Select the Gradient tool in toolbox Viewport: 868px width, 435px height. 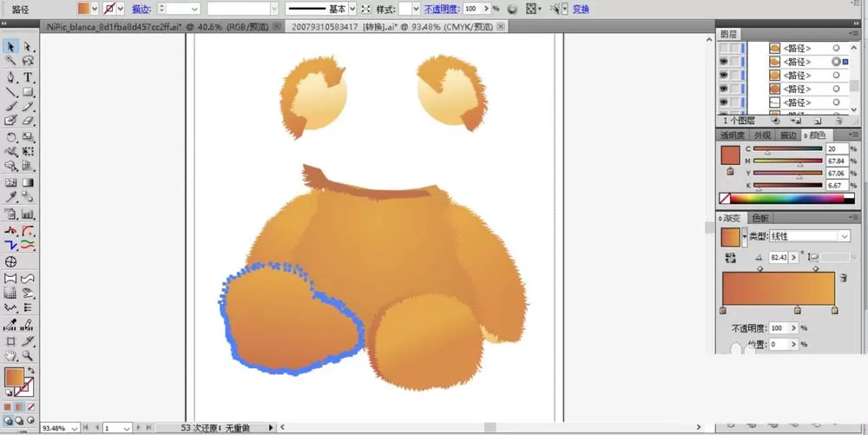pos(28,182)
